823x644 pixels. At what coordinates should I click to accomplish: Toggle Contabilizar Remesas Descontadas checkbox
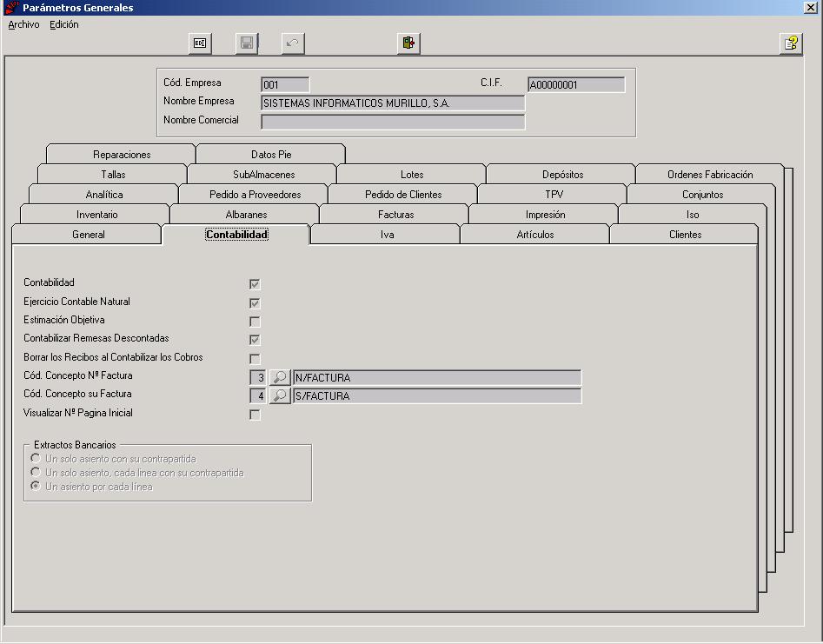coord(255,340)
